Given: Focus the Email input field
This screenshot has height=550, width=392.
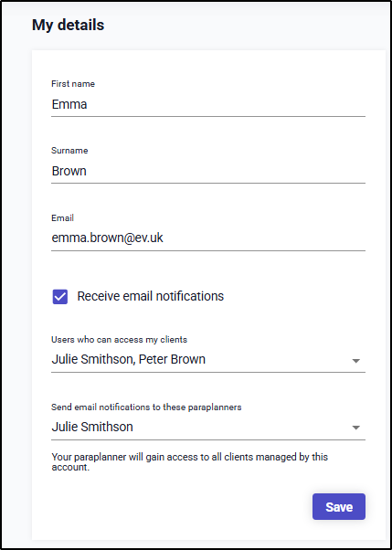Looking at the screenshot, I should click(208, 238).
